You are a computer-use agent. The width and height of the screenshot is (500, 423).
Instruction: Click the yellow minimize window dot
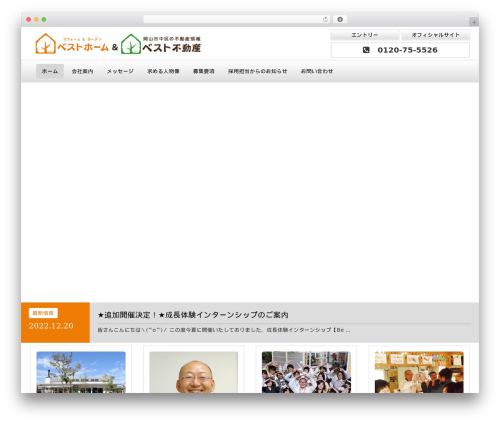tap(36, 20)
